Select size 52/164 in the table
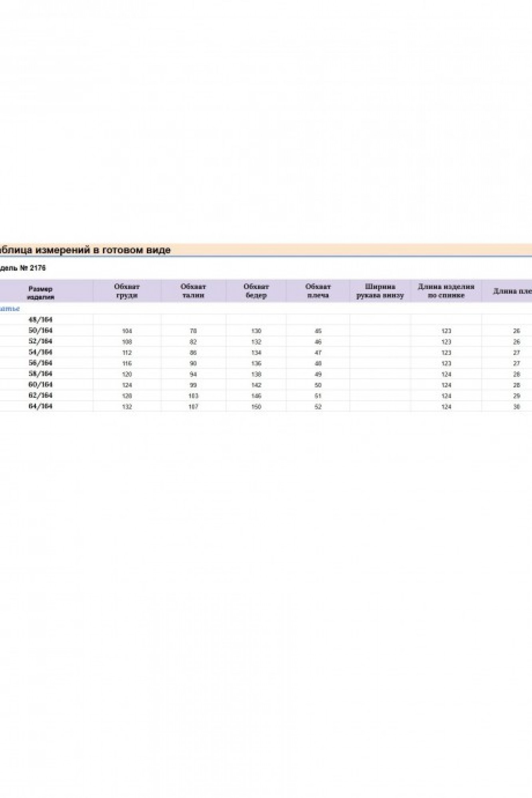The image size is (532, 798). 41,341
